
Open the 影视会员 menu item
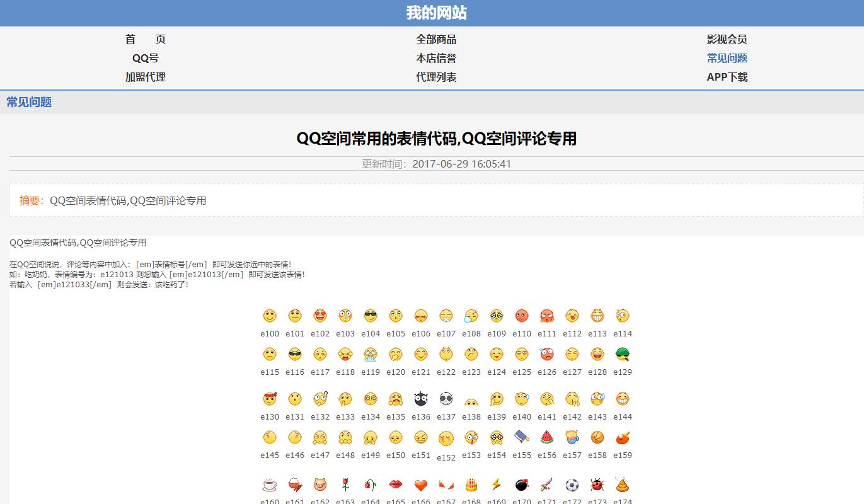coord(727,39)
